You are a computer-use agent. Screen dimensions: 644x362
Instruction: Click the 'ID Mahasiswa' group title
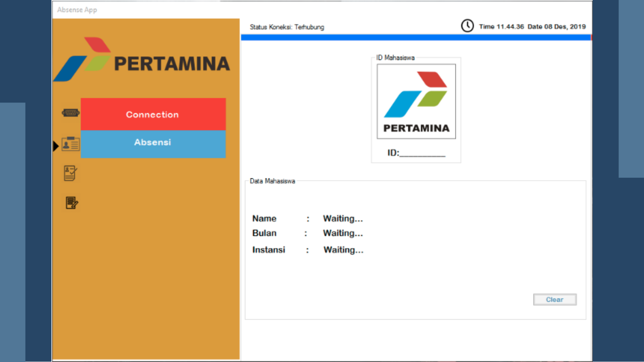[x=395, y=58]
